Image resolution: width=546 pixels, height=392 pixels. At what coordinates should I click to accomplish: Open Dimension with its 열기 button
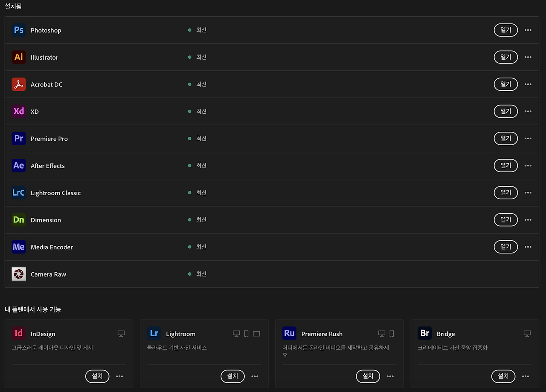tap(506, 219)
